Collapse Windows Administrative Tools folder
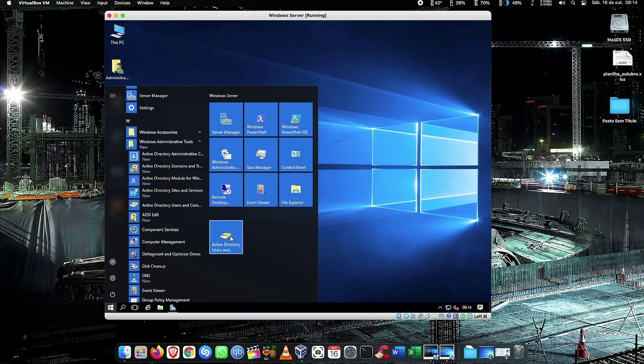 165,144
